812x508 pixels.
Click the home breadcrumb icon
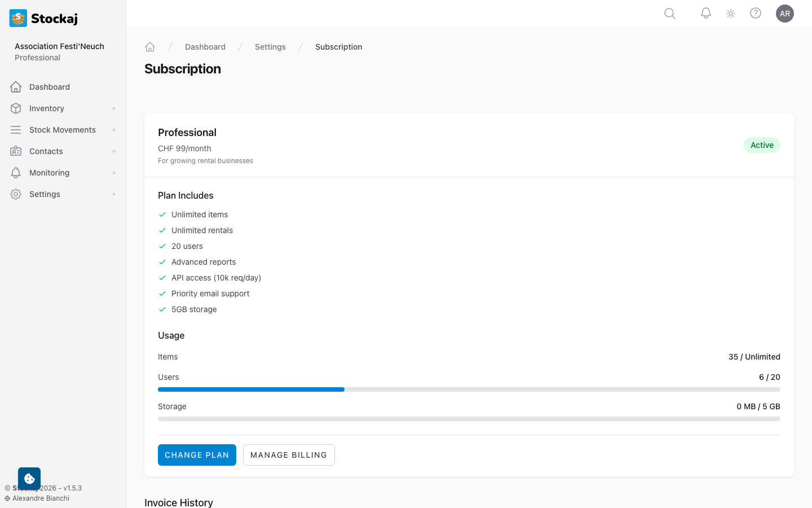[150, 47]
